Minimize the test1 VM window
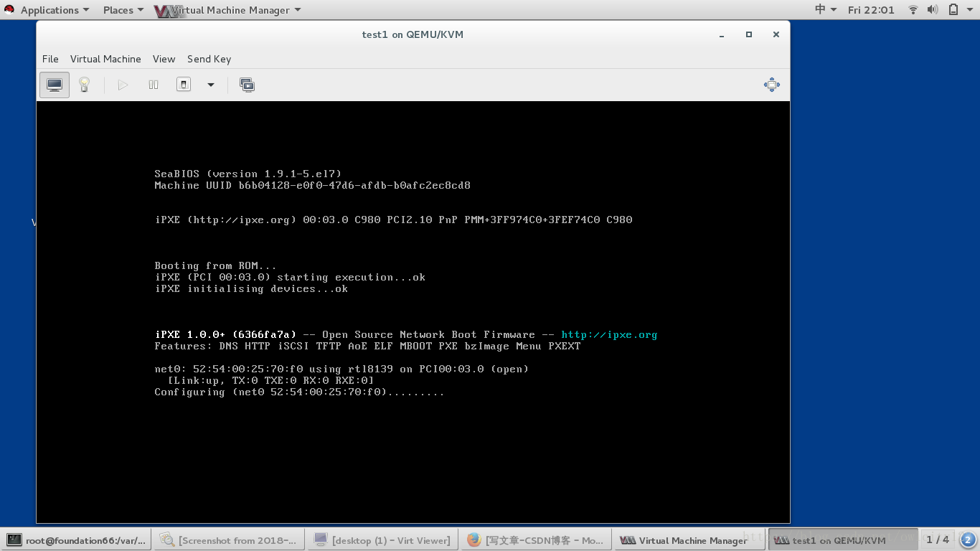 [722, 34]
